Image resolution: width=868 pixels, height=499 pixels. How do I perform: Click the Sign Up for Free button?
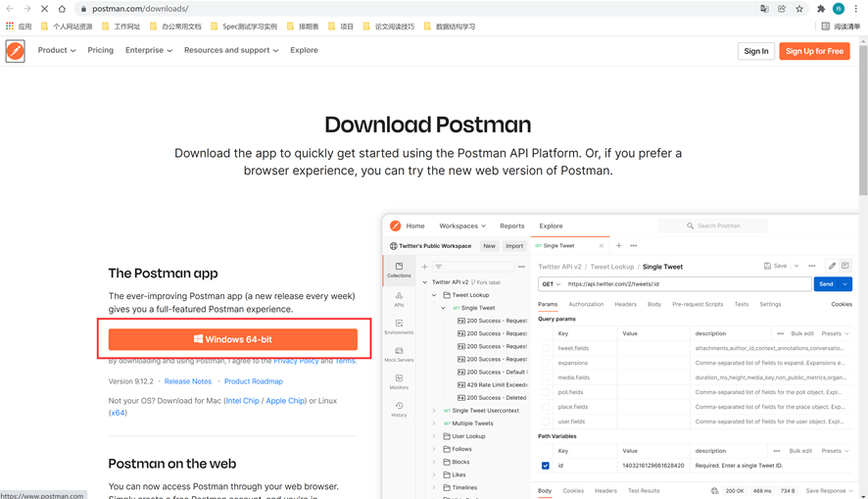click(814, 51)
